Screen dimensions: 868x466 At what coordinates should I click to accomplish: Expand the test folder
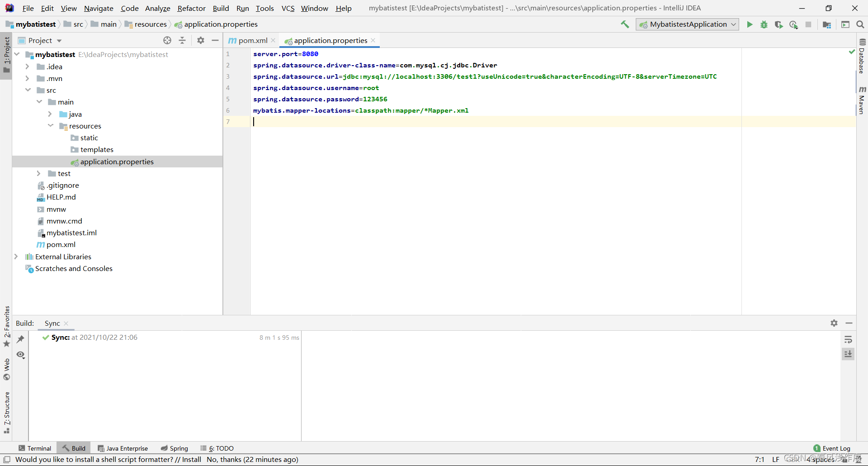(39, 173)
